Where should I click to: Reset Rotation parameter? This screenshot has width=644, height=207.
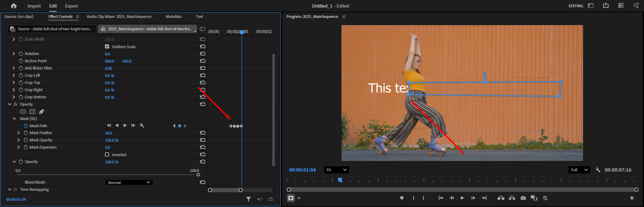click(203, 54)
